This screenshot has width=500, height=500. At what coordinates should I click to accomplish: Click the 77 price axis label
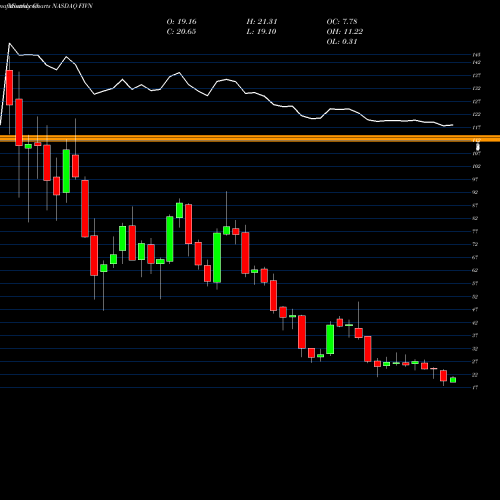(475, 231)
